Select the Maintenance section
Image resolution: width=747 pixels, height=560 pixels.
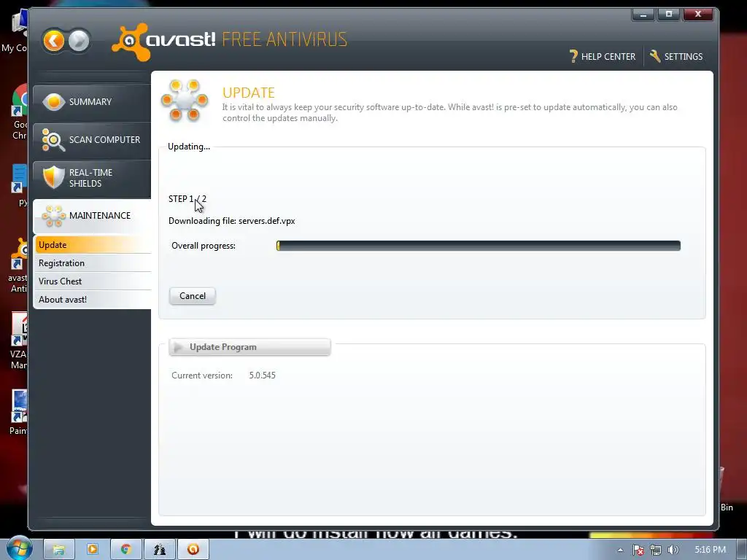pyautogui.click(x=92, y=216)
